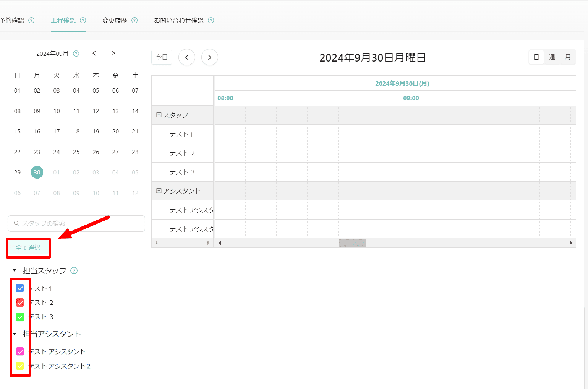Click the 2024年9月30日月曜日 title
588x389 pixels.
(x=373, y=58)
